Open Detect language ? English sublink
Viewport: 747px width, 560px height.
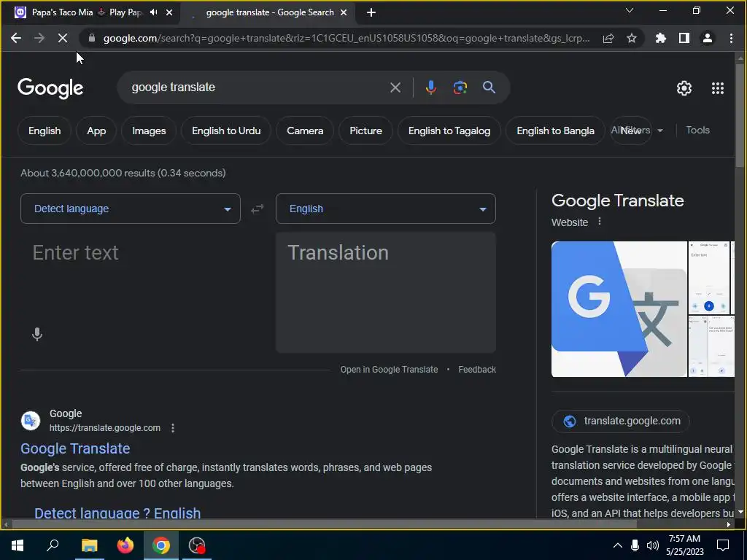click(117, 513)
